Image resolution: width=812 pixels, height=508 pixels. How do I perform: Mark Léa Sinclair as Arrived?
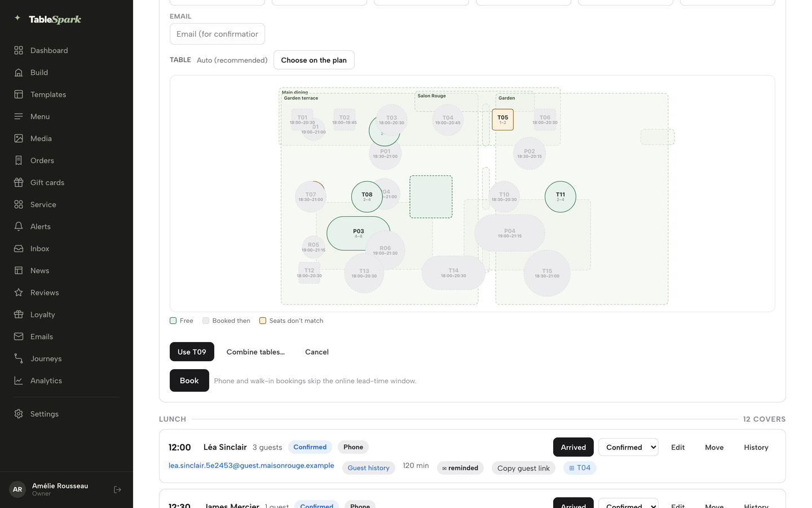pyautogui.click(x=573, y=447)
